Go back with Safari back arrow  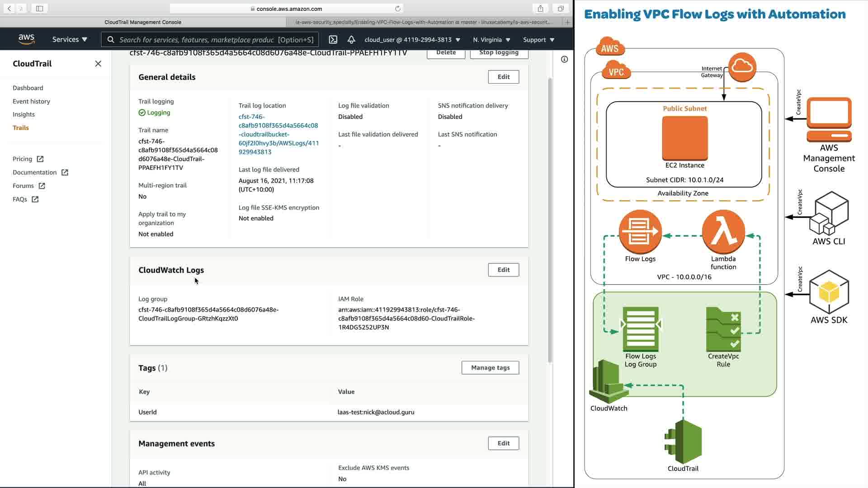coord(9,9)
